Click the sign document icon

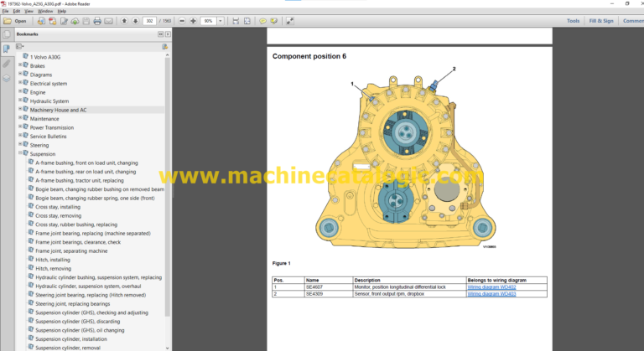64,21
